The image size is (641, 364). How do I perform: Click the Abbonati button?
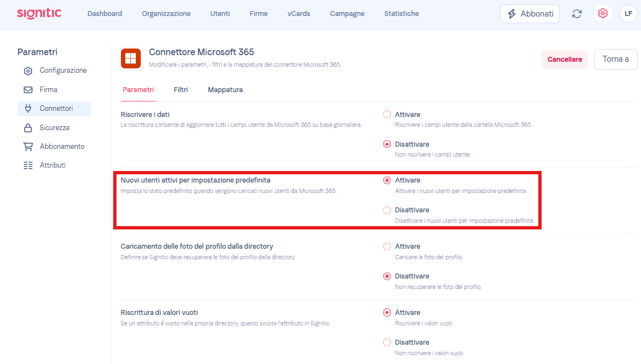pyautogui.click(x=530, y=14)
